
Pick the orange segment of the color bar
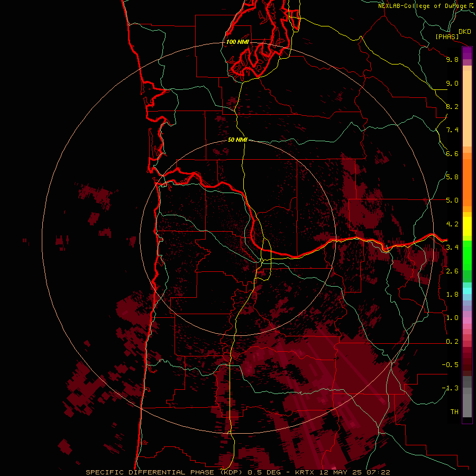[x=467, y=183]
